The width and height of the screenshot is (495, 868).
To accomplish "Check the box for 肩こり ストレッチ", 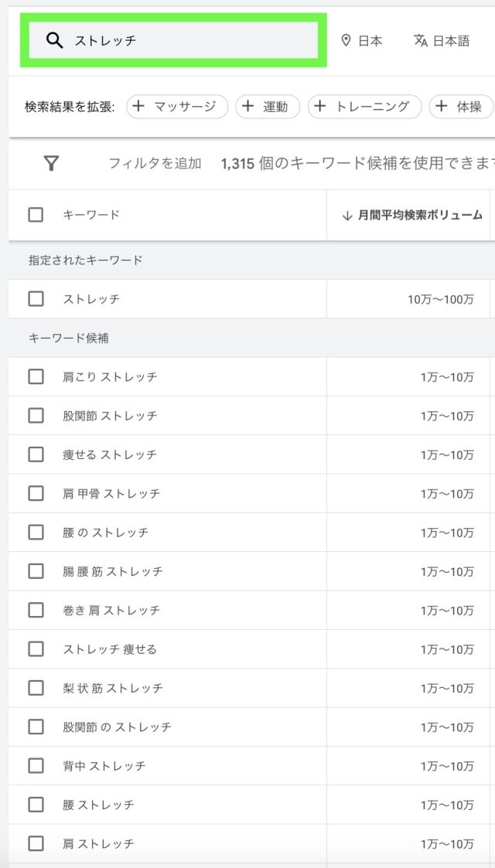I will (x=36, y=376).
